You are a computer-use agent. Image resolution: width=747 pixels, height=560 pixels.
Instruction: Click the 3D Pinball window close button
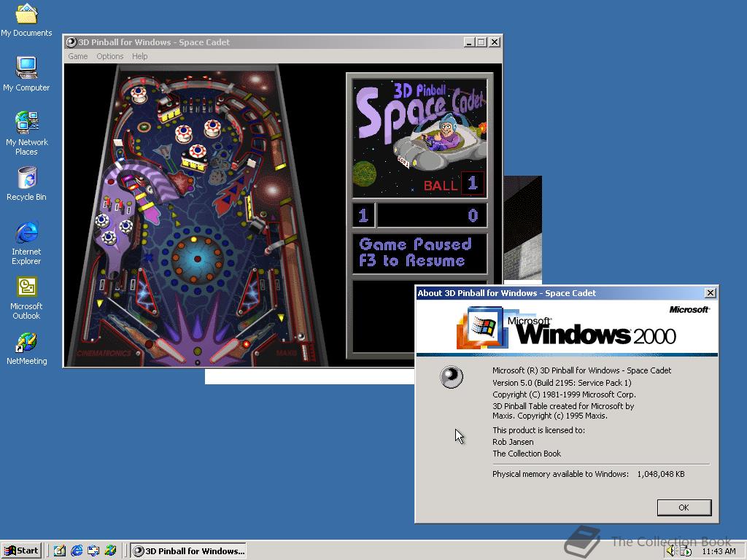(495, 42)
